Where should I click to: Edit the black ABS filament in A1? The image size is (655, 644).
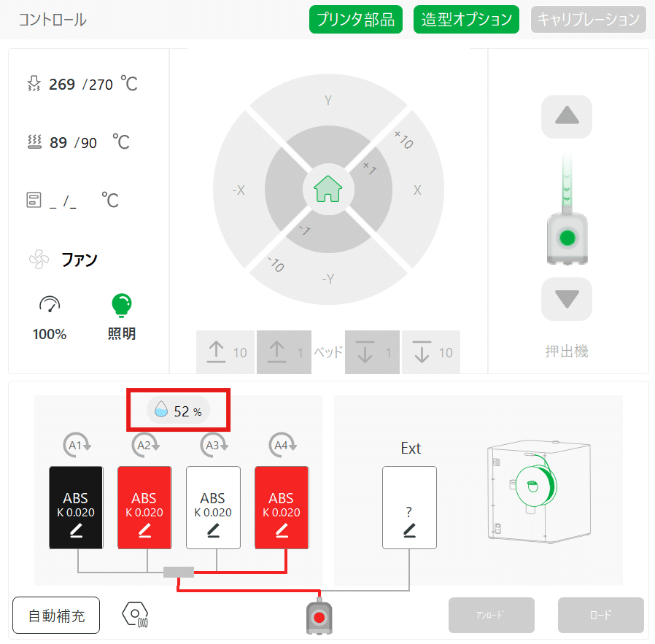[x=76, y=531]
